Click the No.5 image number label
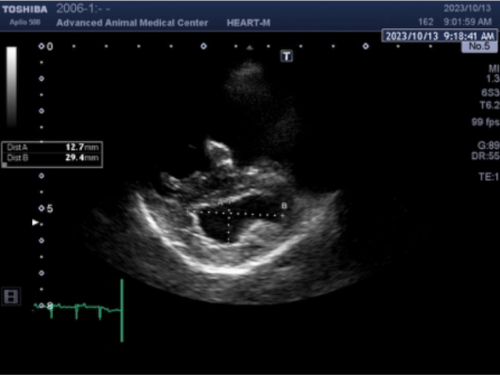The width and height of the screenshot is (500, 375). tap(479, 46)
